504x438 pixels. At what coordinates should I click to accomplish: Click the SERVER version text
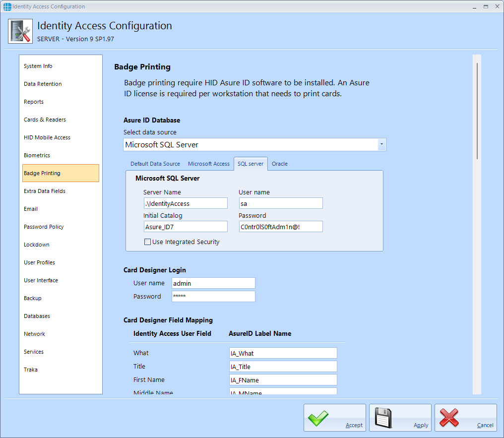pyautogui.click(x=75, y=39)
